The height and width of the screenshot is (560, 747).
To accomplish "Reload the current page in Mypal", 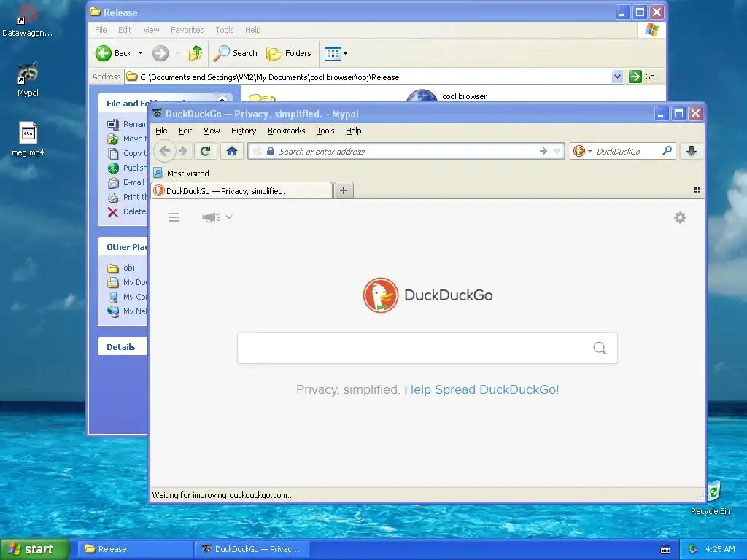I will pyautogui.click(x=205, y=152).
